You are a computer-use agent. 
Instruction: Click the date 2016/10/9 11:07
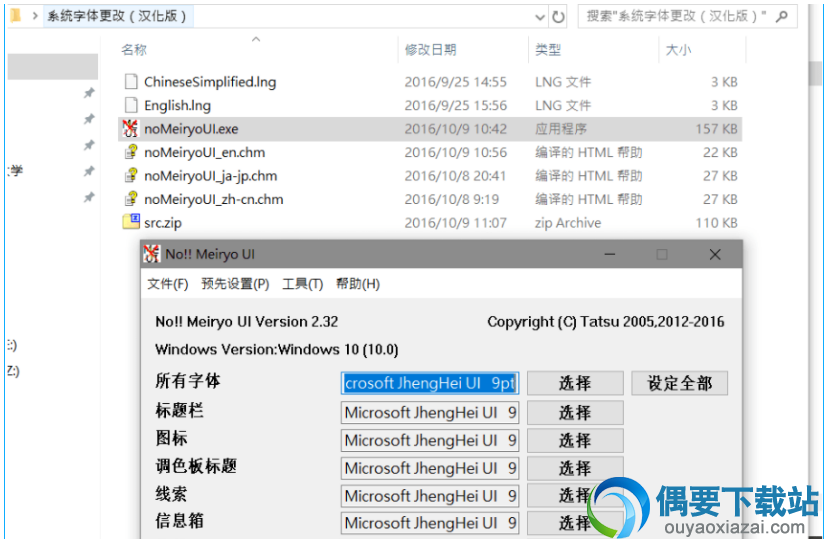456,223
